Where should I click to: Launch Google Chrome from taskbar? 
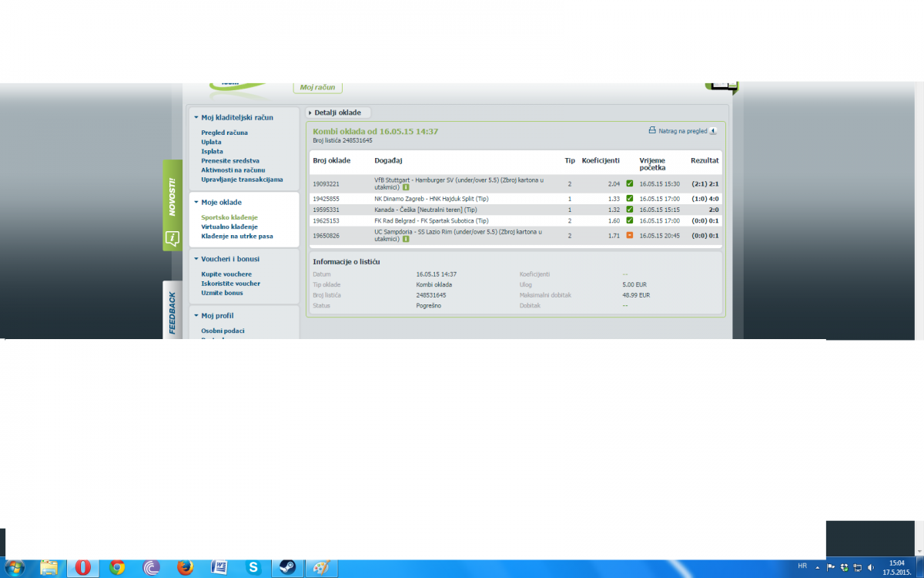point(117,567)
